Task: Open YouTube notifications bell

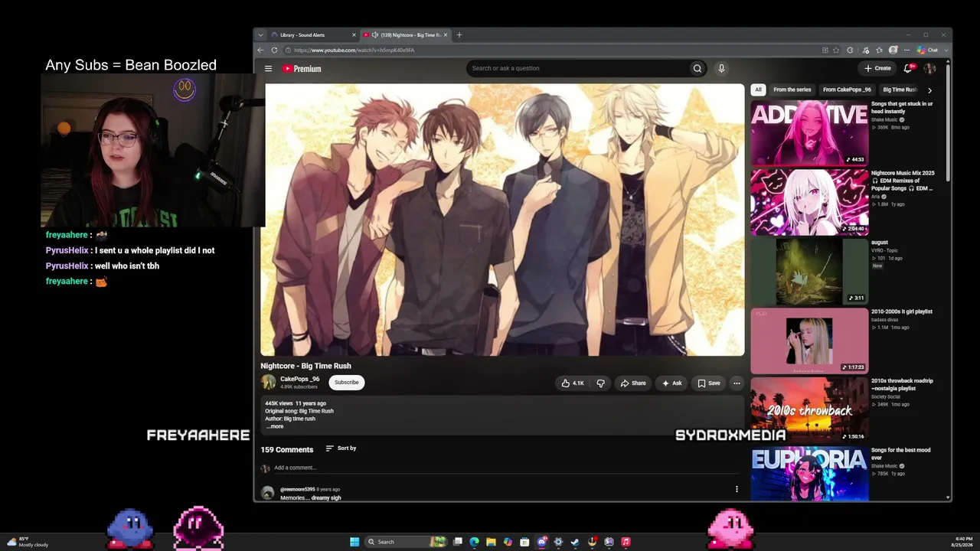Action: click(x=908, y=68)
